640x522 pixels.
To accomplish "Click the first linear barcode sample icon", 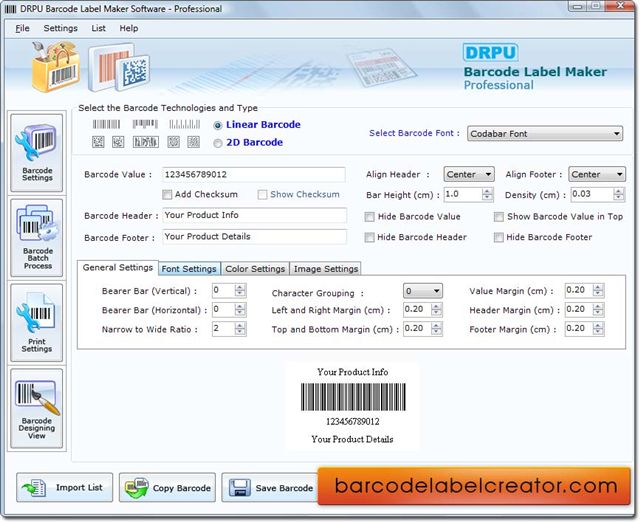I will tap(106, 124).
